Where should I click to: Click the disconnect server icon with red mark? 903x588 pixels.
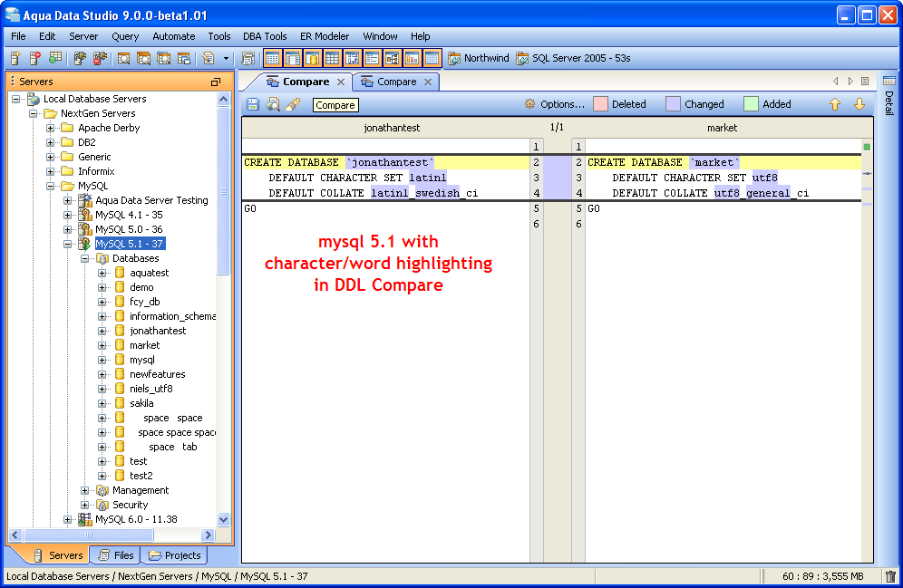pos(100,58)
